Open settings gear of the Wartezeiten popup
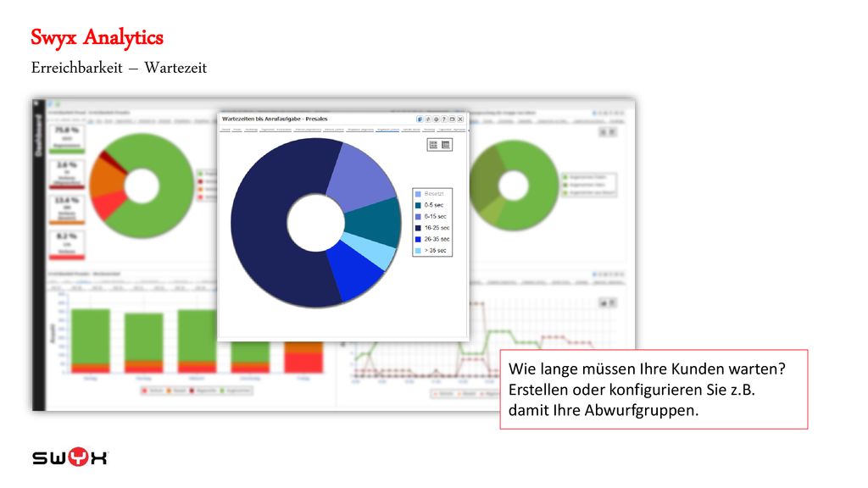 (x=437, y=119)
